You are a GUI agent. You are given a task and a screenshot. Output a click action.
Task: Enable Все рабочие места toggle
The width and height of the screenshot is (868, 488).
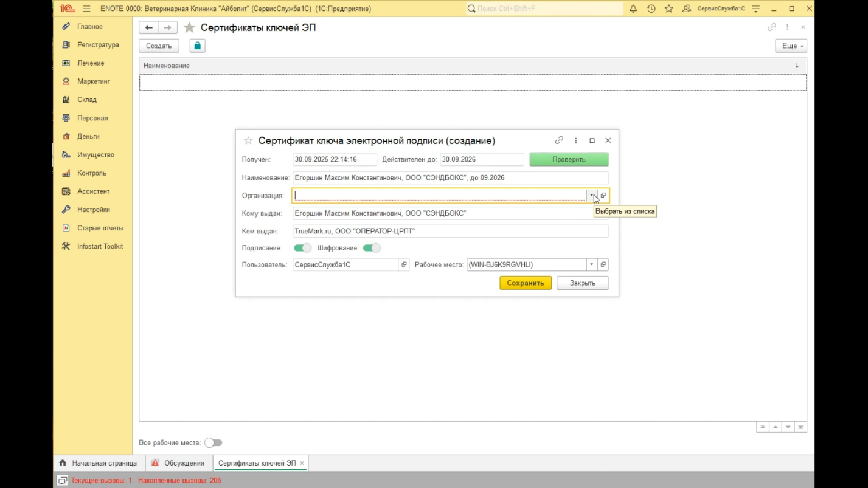(214, 442)
